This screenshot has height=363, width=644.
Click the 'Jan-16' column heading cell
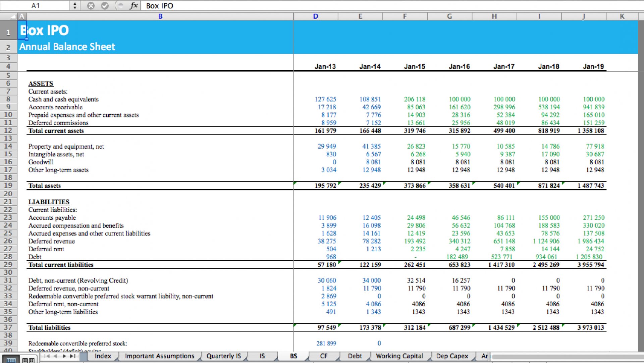point(459,66)
